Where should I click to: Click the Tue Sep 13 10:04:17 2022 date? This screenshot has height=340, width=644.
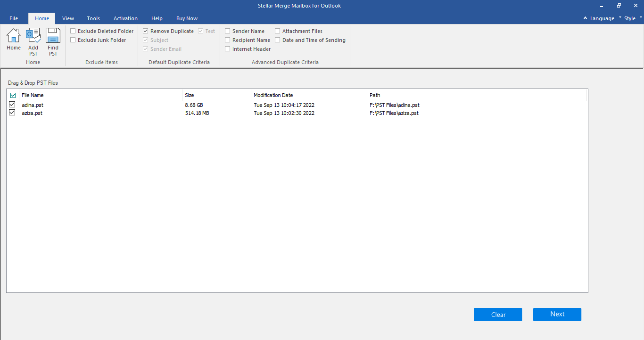coord(284,105)
